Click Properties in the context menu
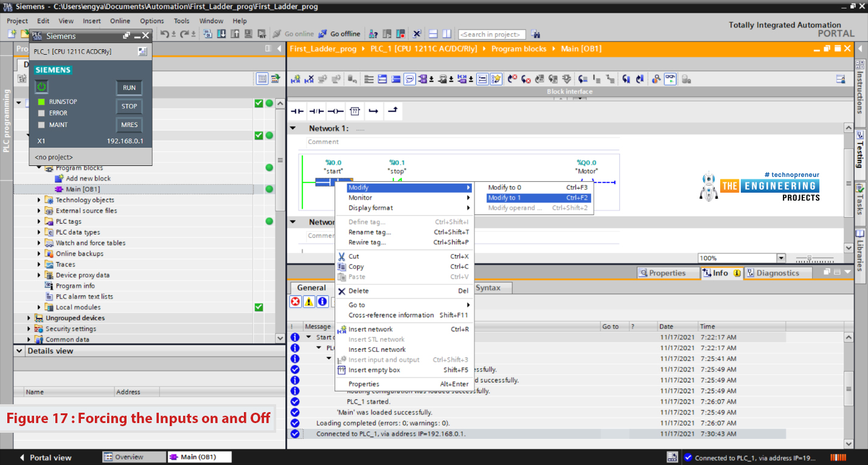The image size is (868, 465). coord(404,384)
